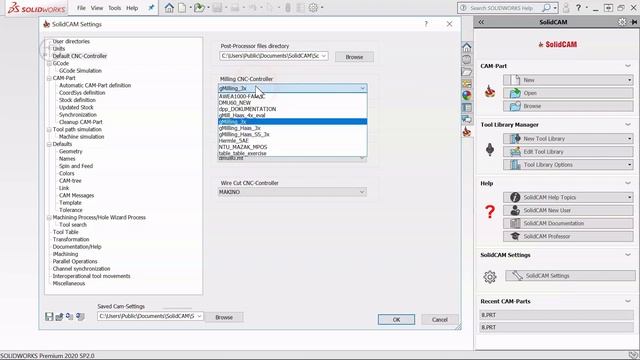The width and height of the screenshot is (640, 360).
Task: Open the Milling CNC-Controller dropdown arrow
Action: (x=362, y=88)
